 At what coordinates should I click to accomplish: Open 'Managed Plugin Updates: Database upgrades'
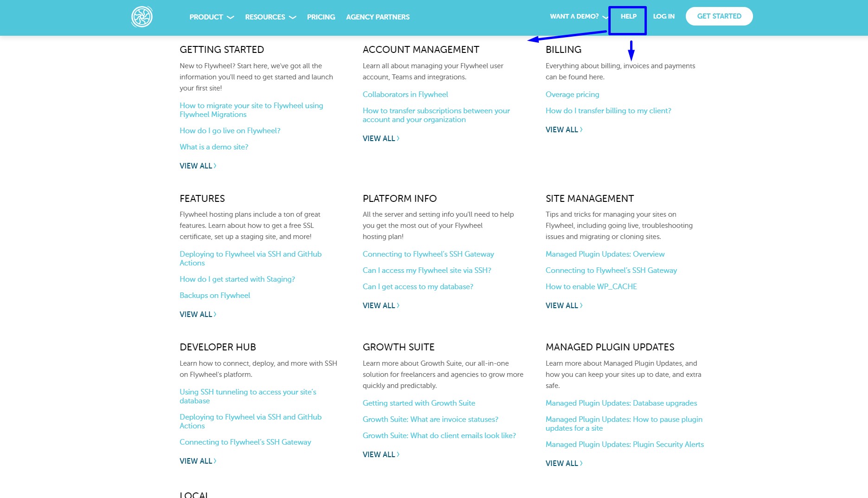click(621, 403)
